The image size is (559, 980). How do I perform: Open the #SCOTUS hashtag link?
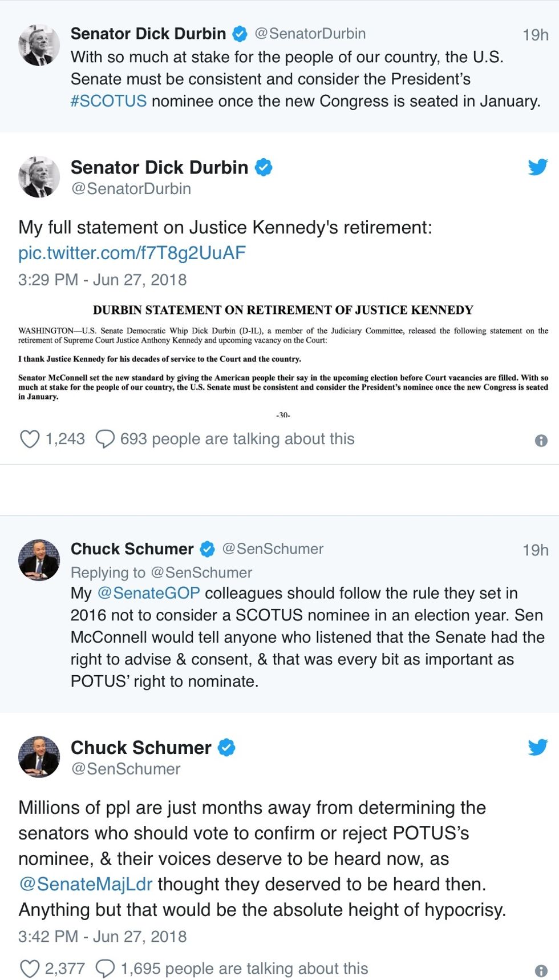pyautogui.click(x=108, y=101)
